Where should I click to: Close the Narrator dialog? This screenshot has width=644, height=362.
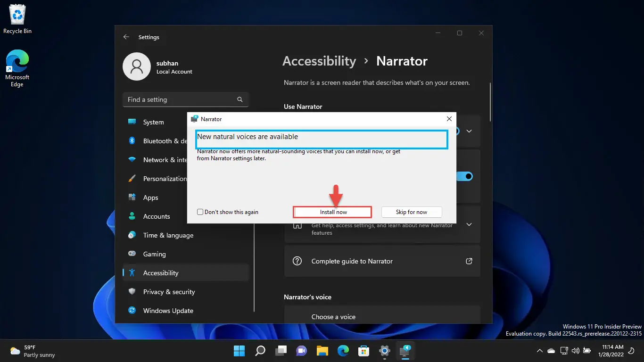click(x=449, y=119)
